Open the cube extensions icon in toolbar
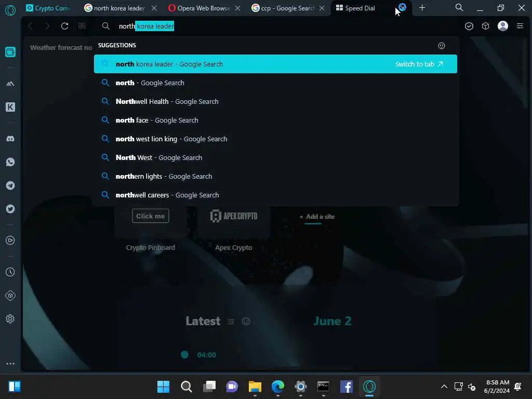Image resolution: width=532 pixels, height=399 pixels. click(x=486, y=26)
